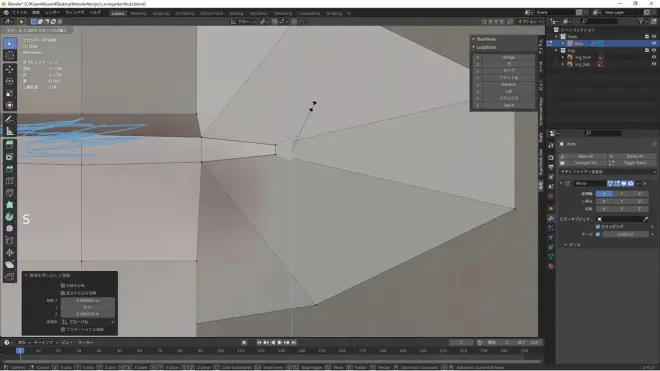
Task: Expand the img_front item in outliner
Action: pos(563,57)
